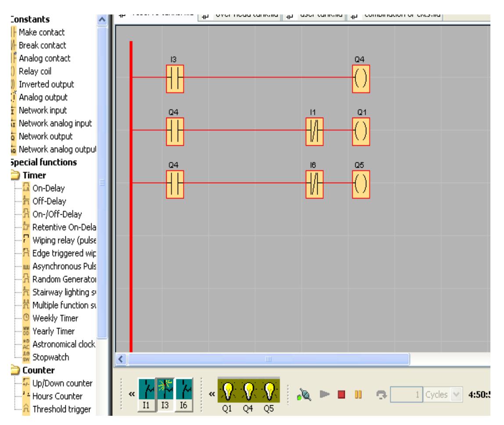The height and width of the screenshot is (425, 504).
Task: Toggle simulation input switch I3
Action: coord(165,394)
